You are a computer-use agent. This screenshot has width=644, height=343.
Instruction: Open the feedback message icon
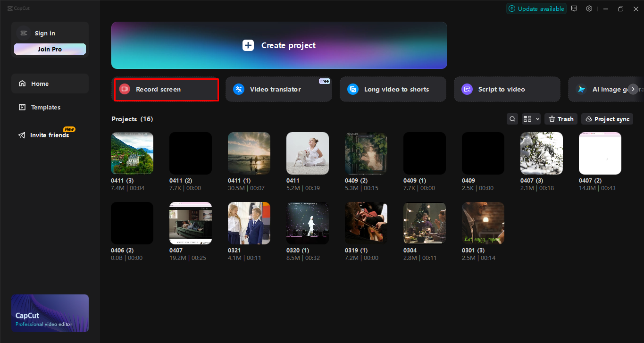coord(574,8)
